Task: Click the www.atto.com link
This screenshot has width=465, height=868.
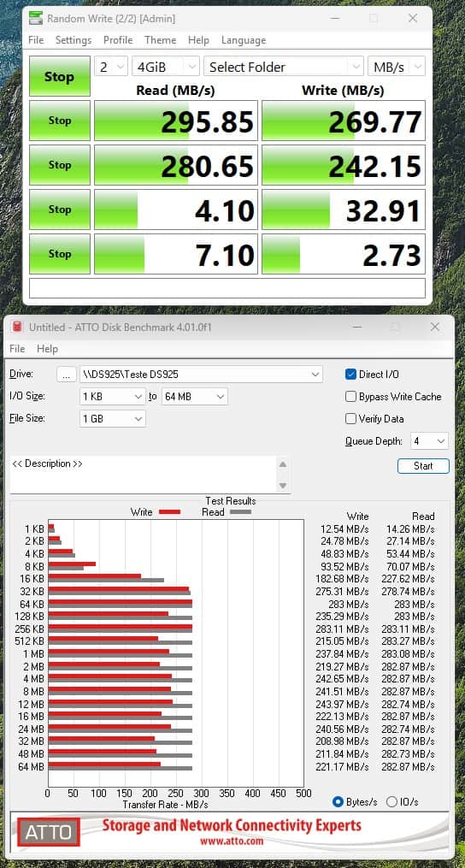Action: tap(232, 841)
